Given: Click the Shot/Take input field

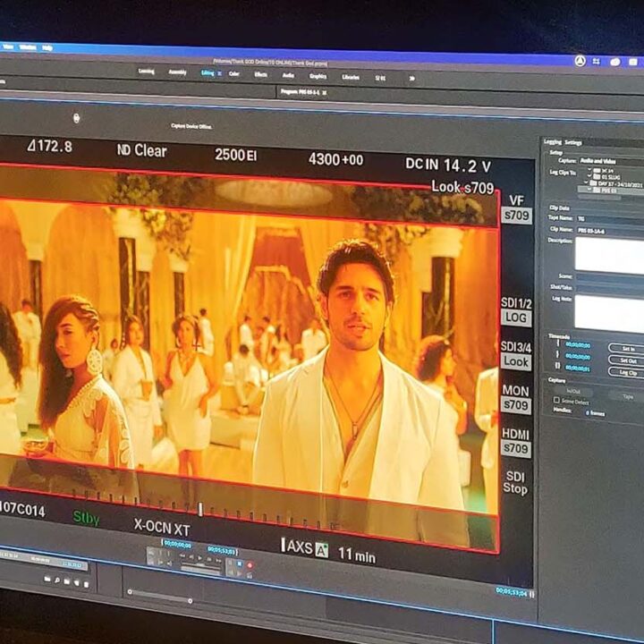Looking at the screenshot, I should [x=609, y=289].
